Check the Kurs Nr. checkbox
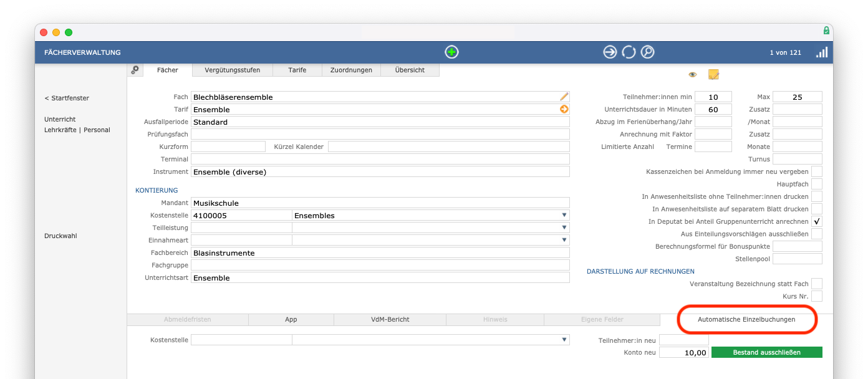 [817, 296]
